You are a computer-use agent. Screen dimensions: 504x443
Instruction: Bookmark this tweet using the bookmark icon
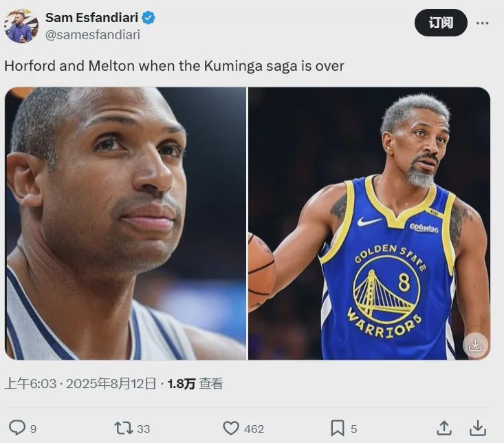337,428
